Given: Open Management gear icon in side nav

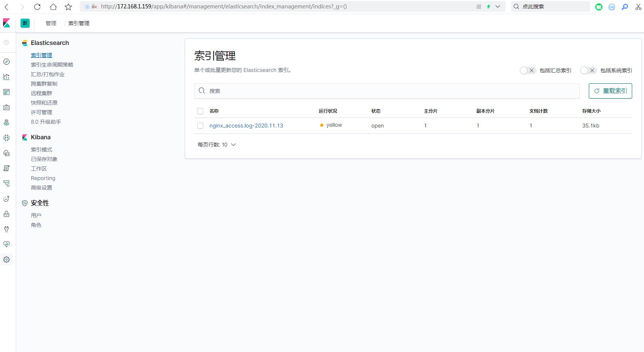Looking at the screenshot, I should [x=6, y=260].
